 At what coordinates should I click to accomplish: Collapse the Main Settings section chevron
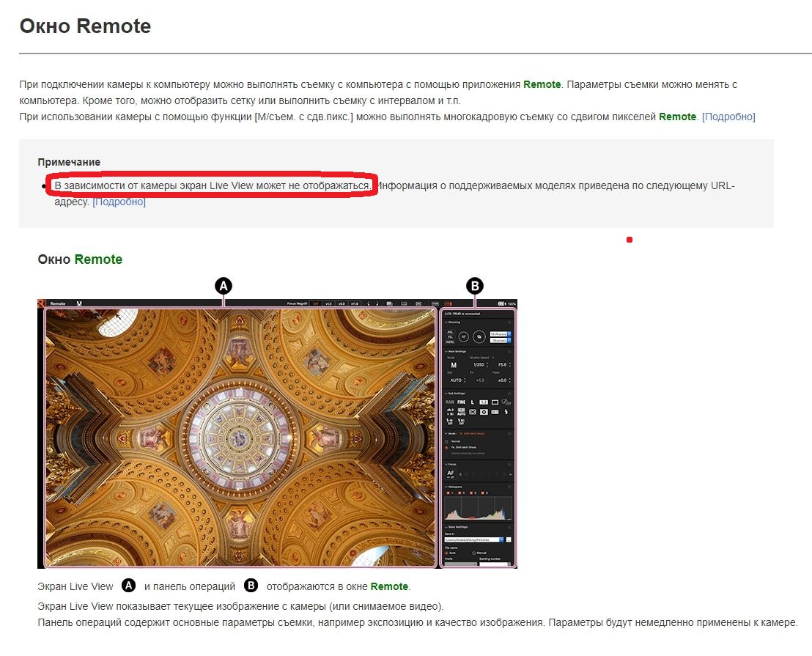click(x=446, y=352)
